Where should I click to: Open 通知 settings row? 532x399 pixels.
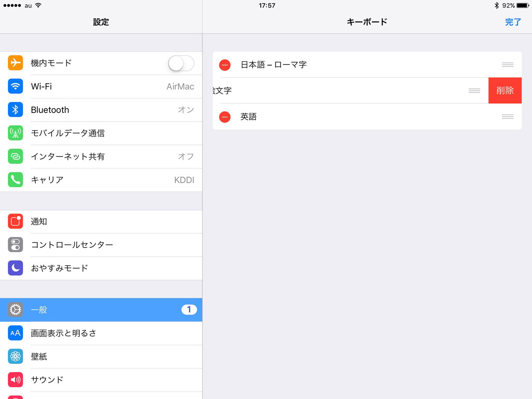tap(101, 221)
